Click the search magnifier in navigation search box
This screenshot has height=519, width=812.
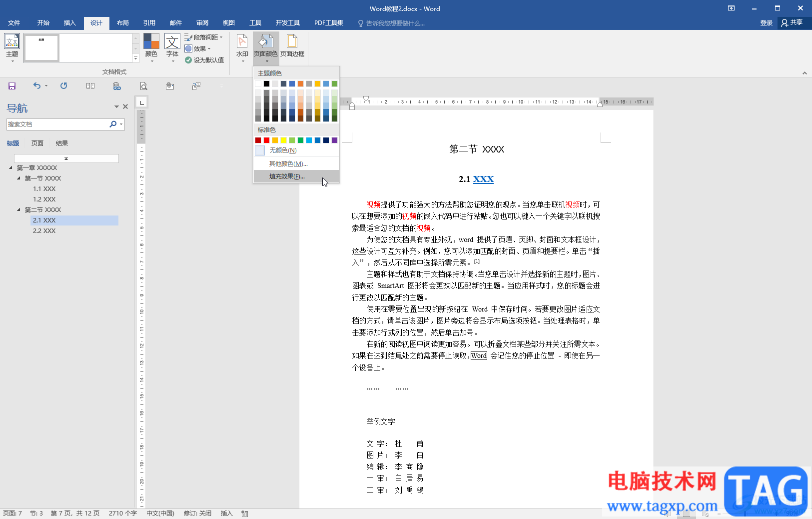(x=113, y=124)
